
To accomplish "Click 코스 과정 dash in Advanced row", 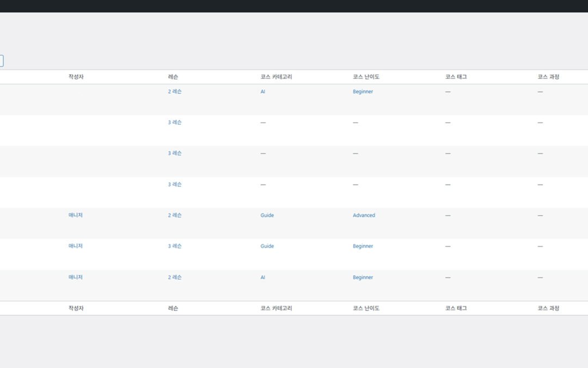I will [540, 215].
